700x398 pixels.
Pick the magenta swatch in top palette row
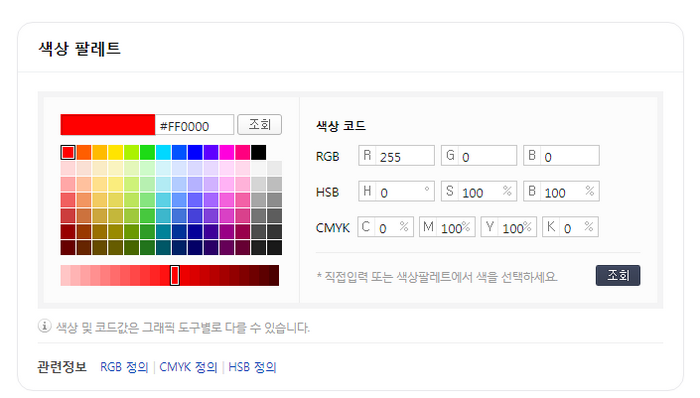click(x=227, y=153)
